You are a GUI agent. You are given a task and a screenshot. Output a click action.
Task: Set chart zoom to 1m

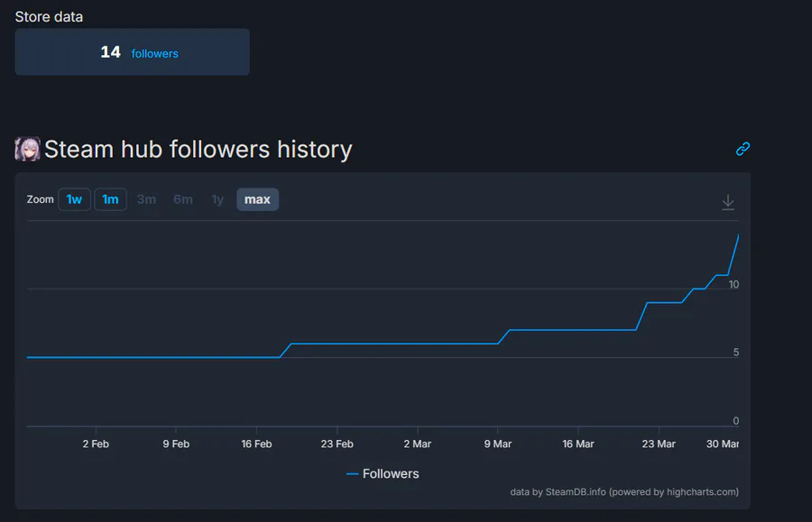(x=110, y=199)
